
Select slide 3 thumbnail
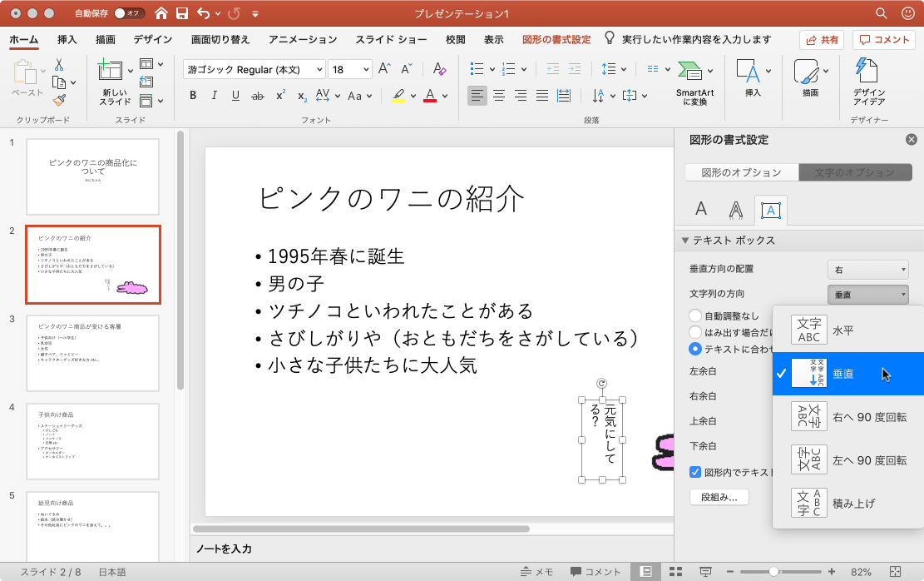tap(92, 353)
